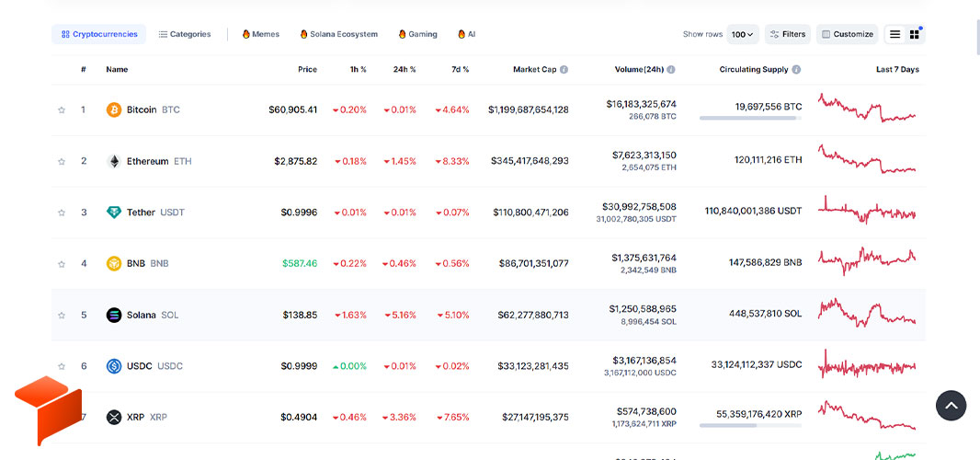
Task: Open the Customize columns menu
Action: point(847,34)
